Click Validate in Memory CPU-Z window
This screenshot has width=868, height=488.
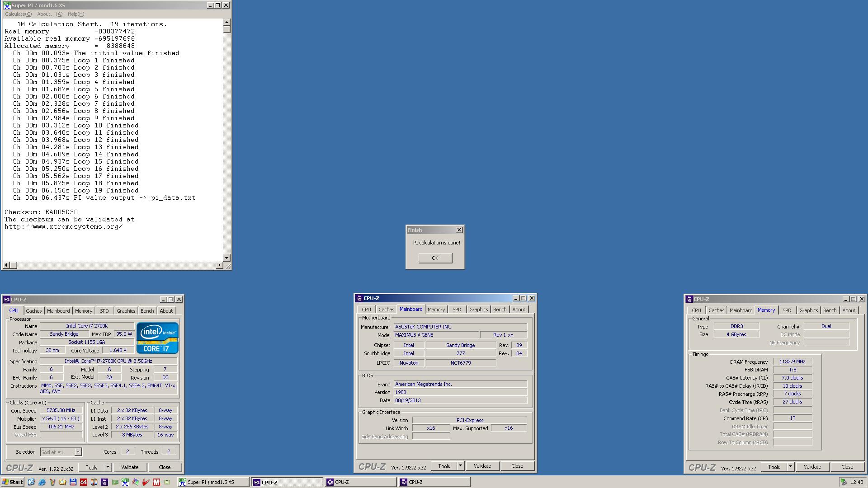click(x=812, y=467)
